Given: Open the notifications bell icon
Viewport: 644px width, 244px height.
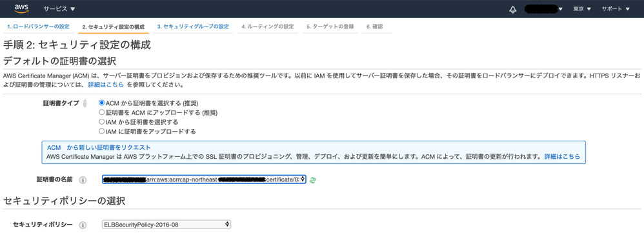Looking at the screenshot, I should [512, 10].
